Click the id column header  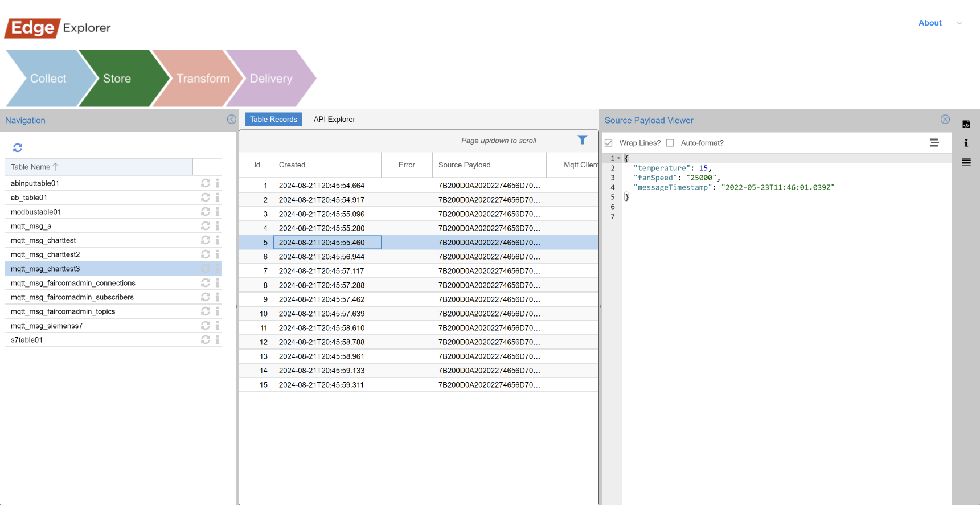pos(257,165)
